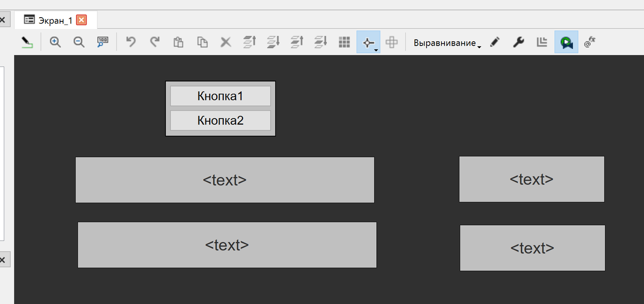Delete selection with the X icon
Screen dimensions: 644x304
point(226,42)
